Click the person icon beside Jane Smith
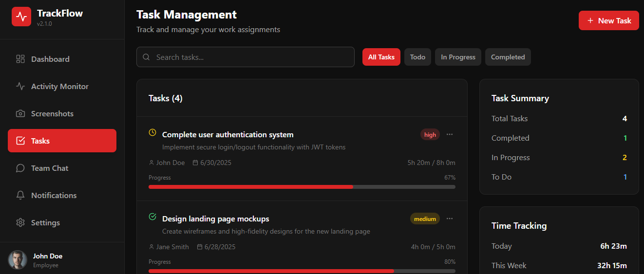This screenshot has width=644, height=274. point(152,247)
